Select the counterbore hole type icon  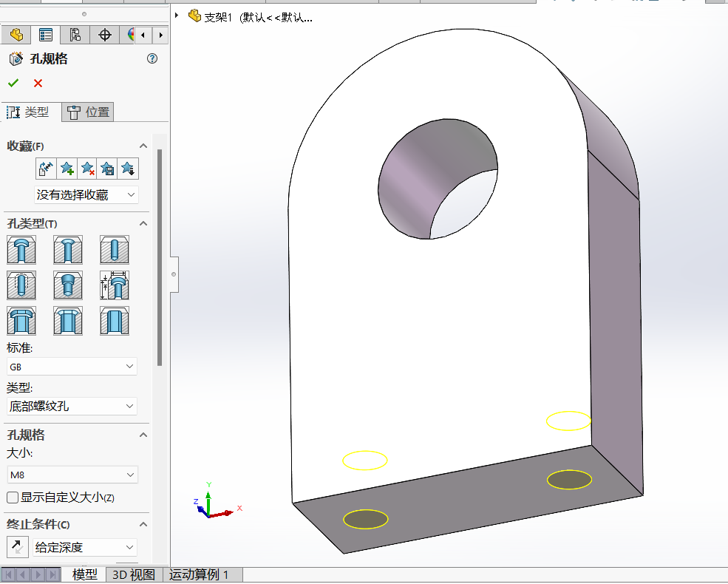(x=21, y=250)
